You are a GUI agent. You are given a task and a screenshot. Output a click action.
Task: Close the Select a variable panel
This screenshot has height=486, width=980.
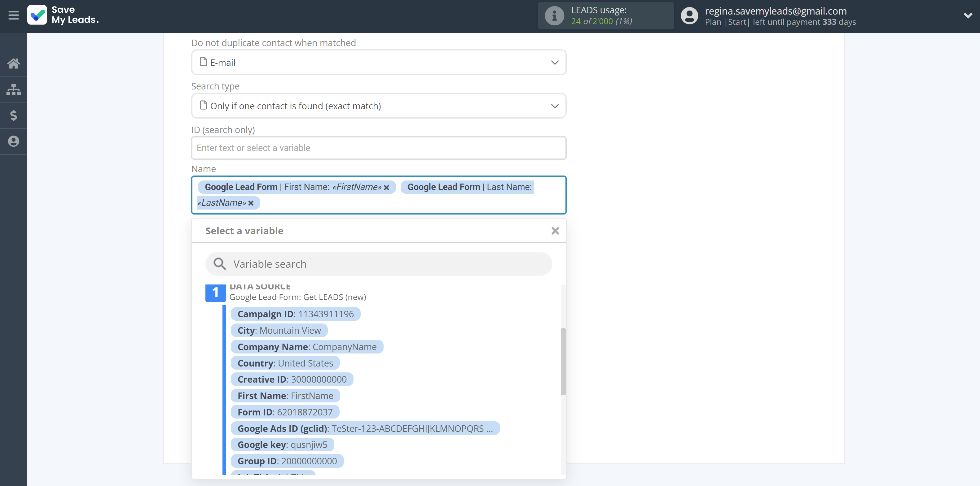555,231
